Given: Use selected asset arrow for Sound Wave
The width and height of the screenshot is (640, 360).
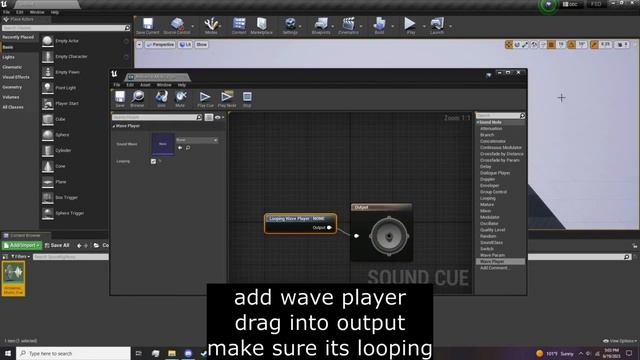Looking at the screenshot, I should 180,148.
